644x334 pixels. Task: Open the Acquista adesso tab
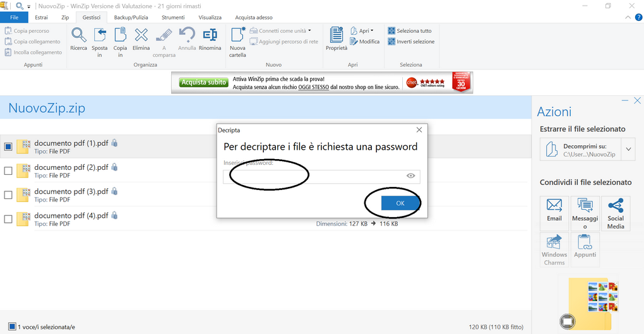[254, 17]
